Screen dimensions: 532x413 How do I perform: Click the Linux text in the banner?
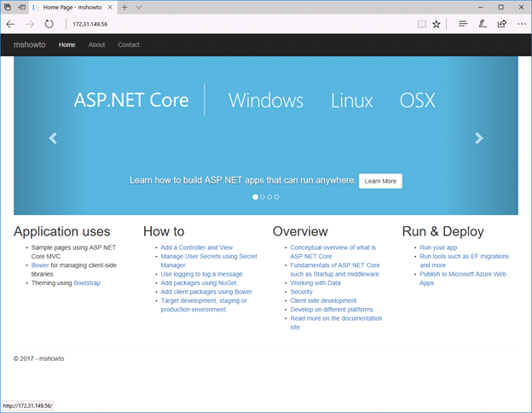[x=352, y=101]
